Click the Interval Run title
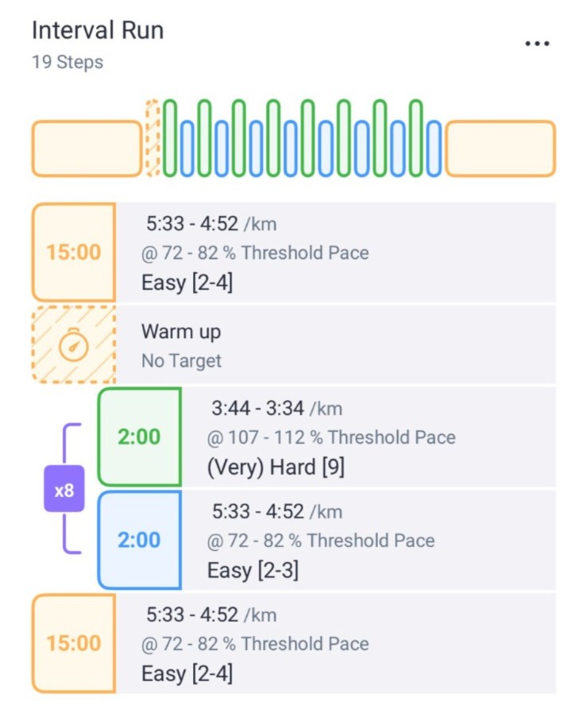Image resolution: width=587 pixels, height=728 pixels. click(x=98, y=31)
